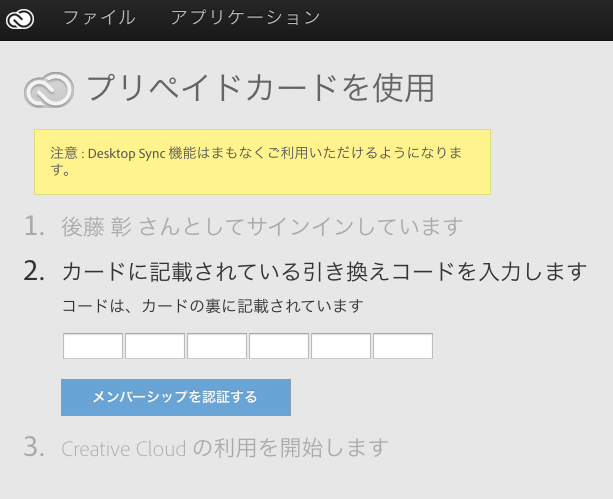Image resolution: width=613 pixels, height=499 pixels.
Task: Click the メンバーシップを認証する button
Action: click(176, 397)
